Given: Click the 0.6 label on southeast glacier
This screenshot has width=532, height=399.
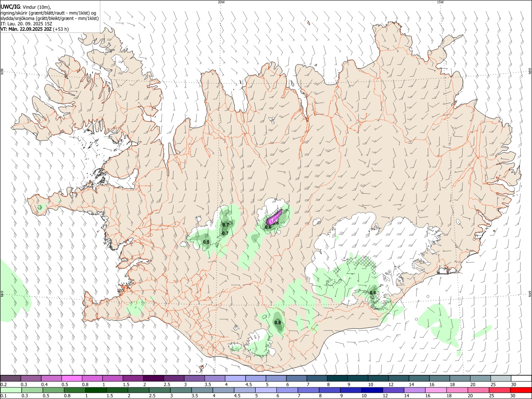Looking at the screenshot, I should click(373, 293).
